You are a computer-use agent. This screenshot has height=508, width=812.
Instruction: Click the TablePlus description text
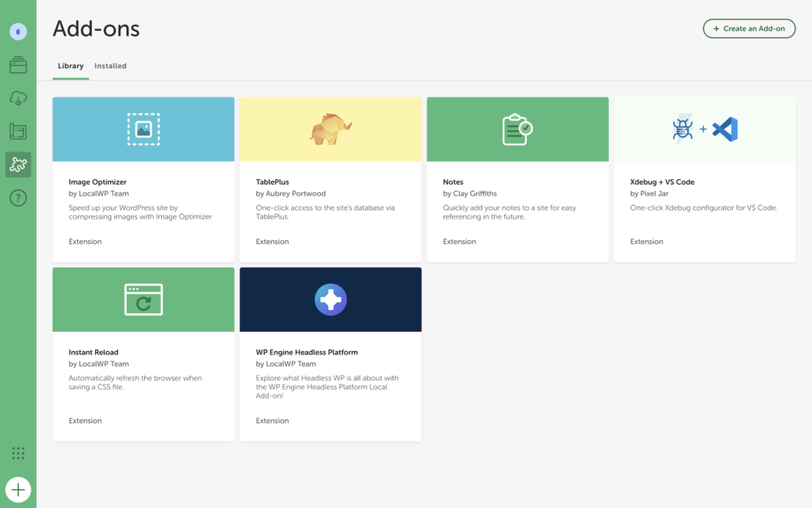[x=325, y=212]
